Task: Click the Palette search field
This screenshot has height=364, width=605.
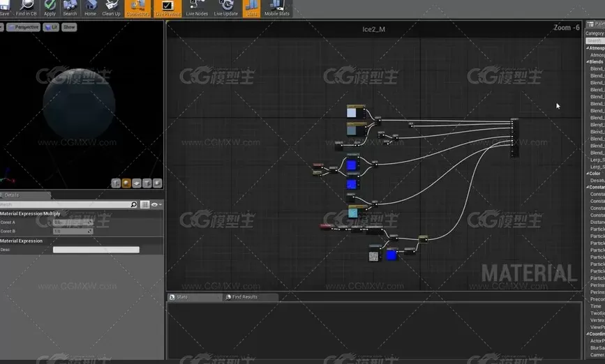Action: click(x=595, y=40)
